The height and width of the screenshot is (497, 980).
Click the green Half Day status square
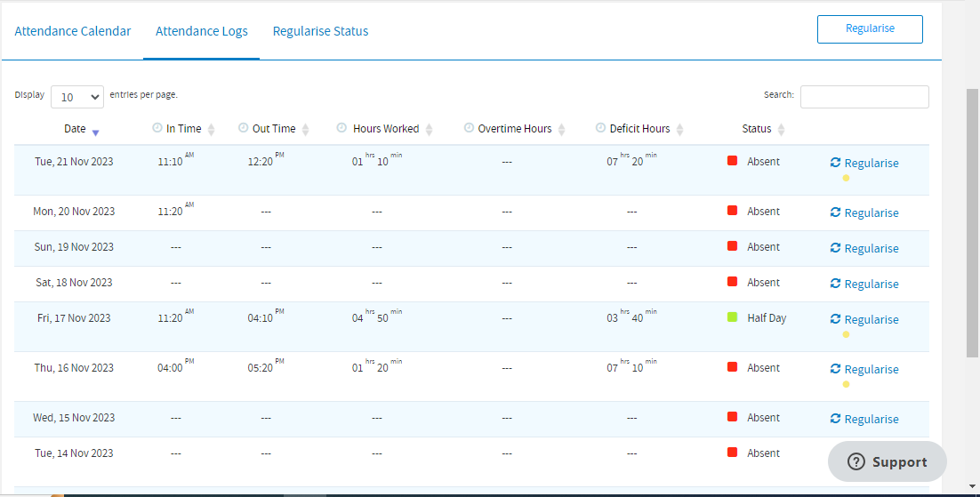tap(733, 317)
